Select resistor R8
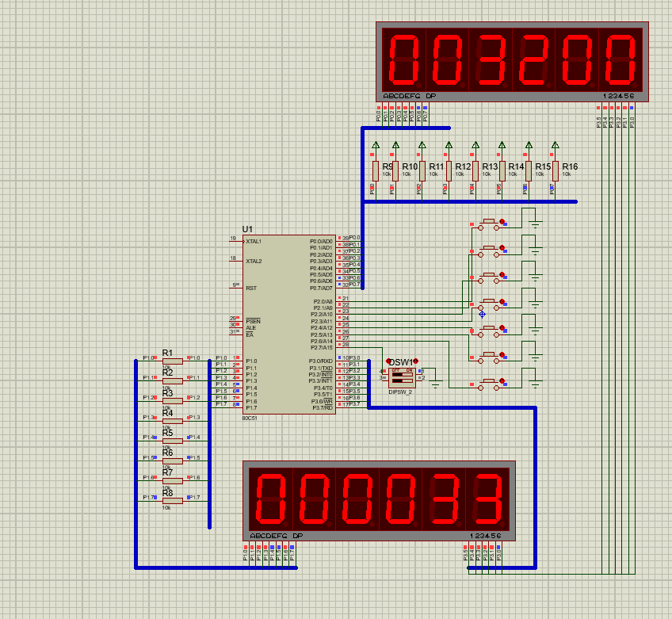Screen dimensions: 672x619 pos(173,501)
